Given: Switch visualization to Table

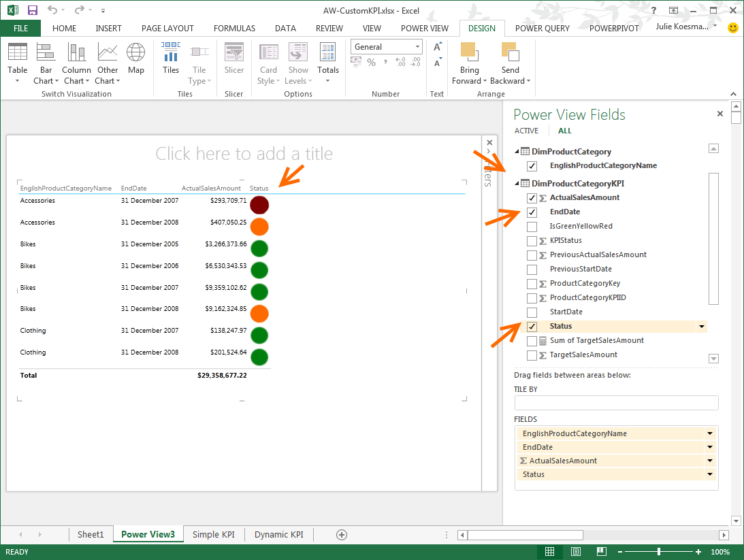Looking at the screenshot, I should pyautogui.click(x=18, y=63).
